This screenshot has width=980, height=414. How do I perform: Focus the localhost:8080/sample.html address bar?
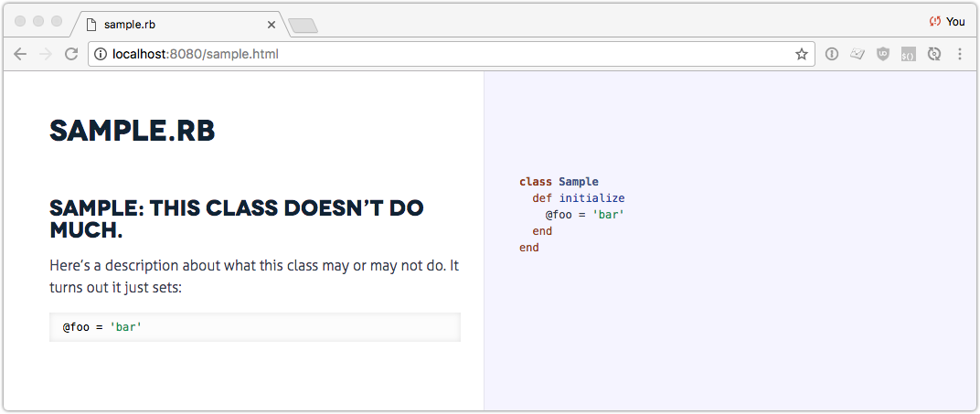(x=452, y=54)
